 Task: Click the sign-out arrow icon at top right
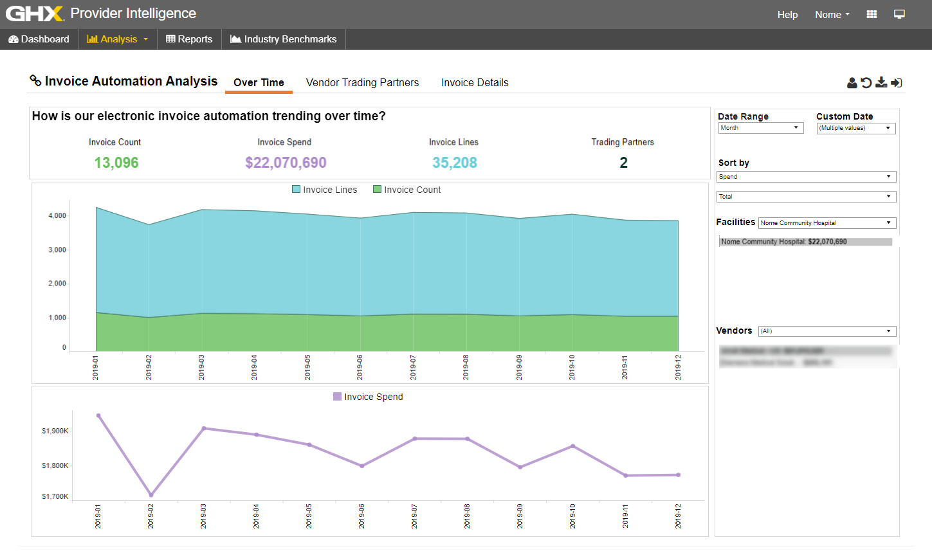(896, 82)
